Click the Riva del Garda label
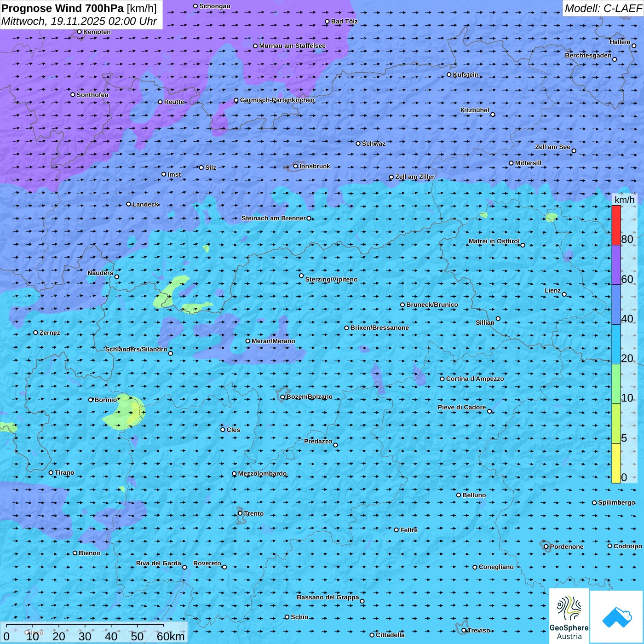 [158, 563]
